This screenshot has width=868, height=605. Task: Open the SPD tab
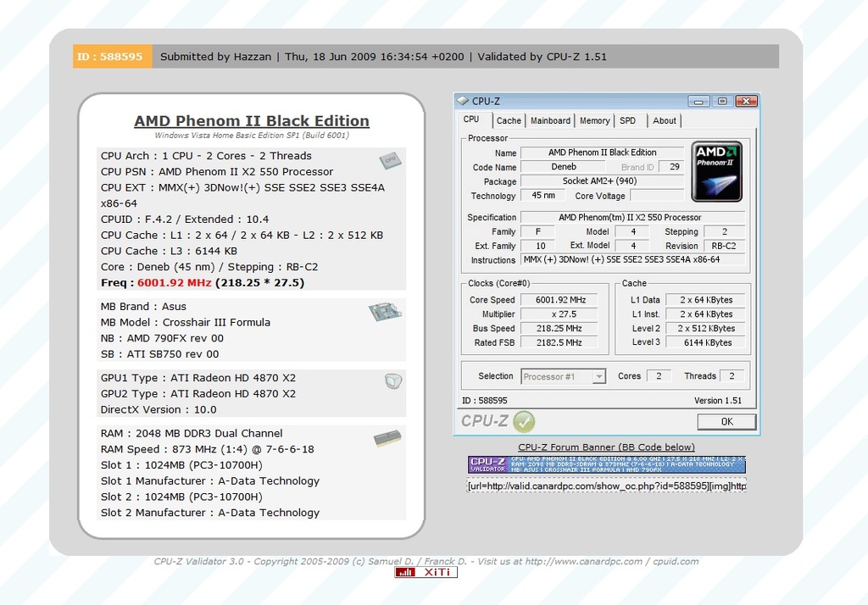tap(628, 120)
